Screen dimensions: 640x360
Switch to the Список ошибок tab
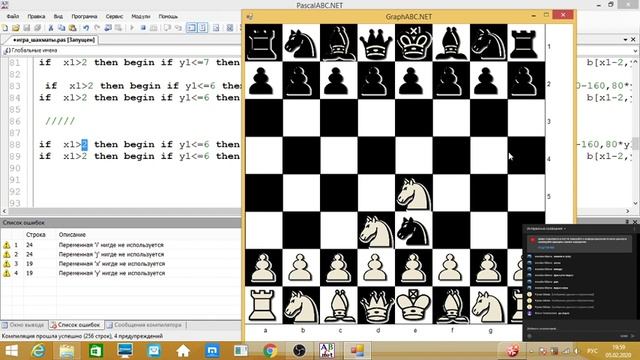pyautogui.click(x=76, y=325)
